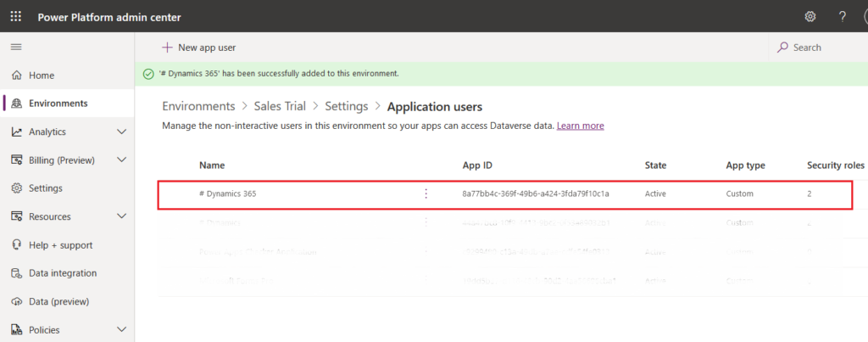
Task: Open the Learn more link
Action: (x=580, y=126)
